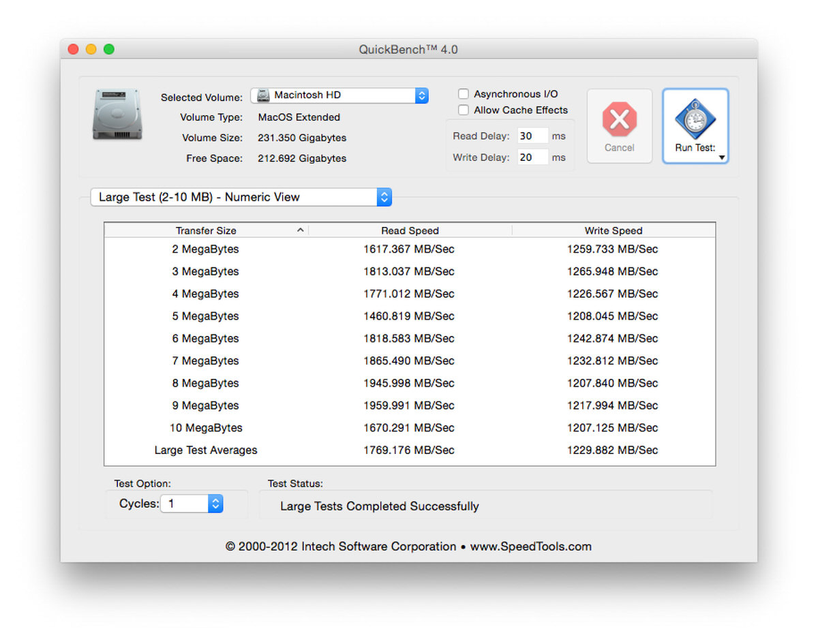
Task: Click read speed value 1460.819 MB/Sec
Action: 409,316
